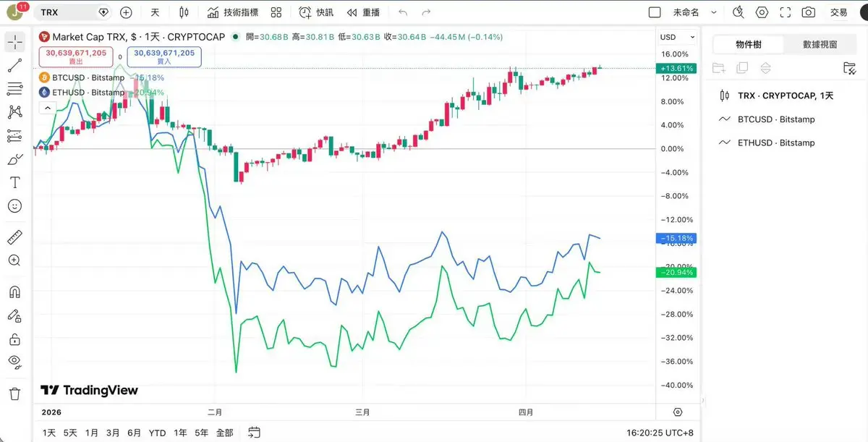Open the 16:20:25 UTC+8 timezone menu
The image size is (868, 442).
tap(658, 433)
